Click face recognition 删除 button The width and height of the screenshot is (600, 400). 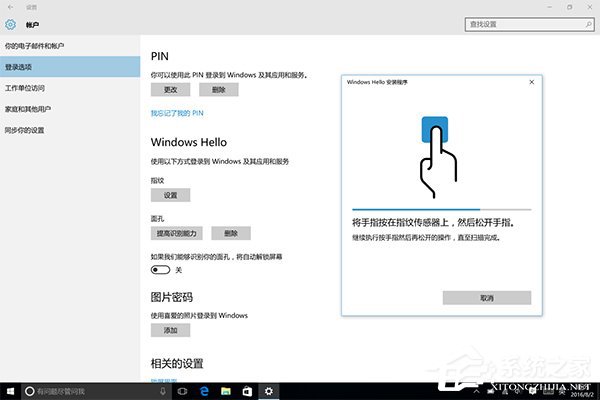(x=231, y=233)
